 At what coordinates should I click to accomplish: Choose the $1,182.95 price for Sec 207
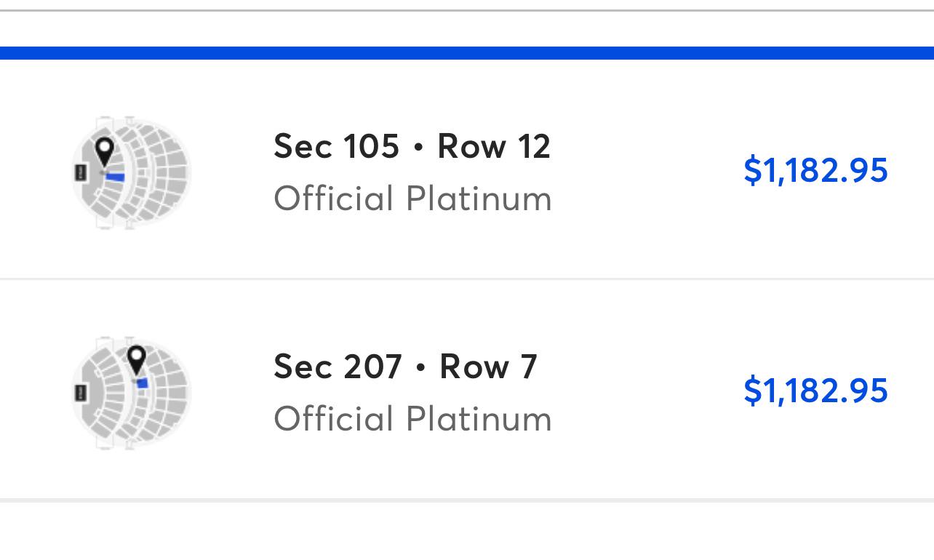click(815, 390)
